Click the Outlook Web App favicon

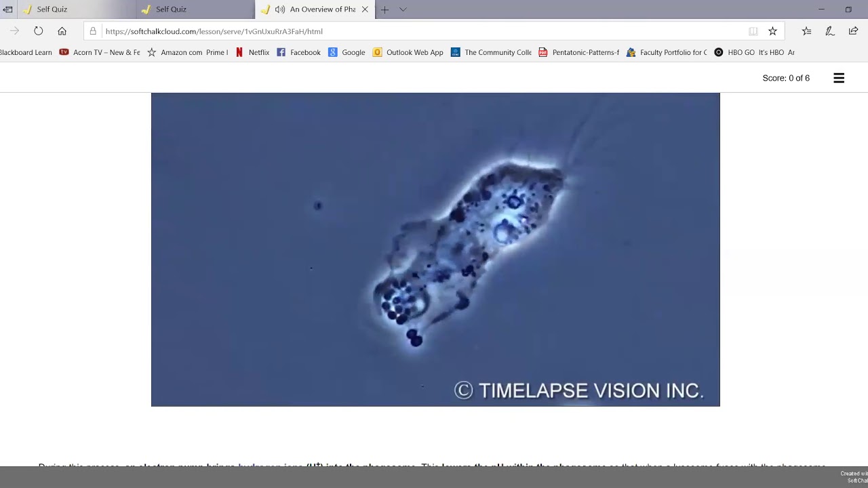(377, 52)
